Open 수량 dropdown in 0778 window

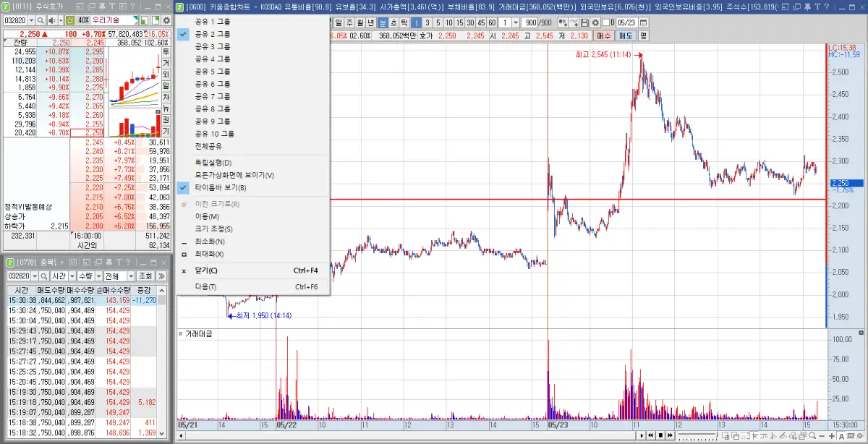click(99, 276)
